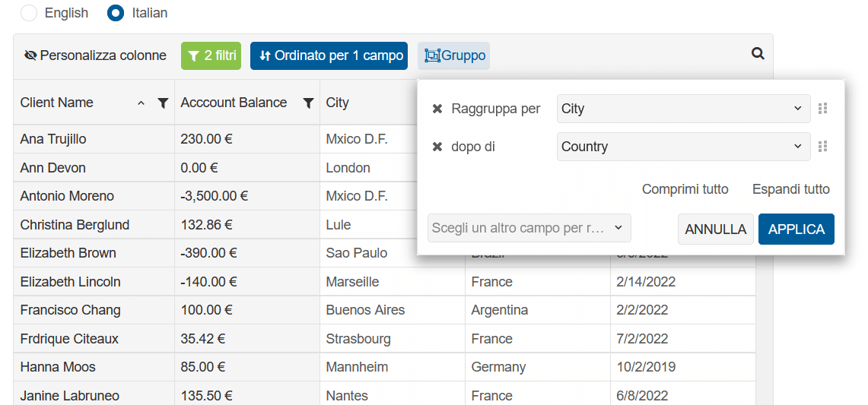
Task: Click the Comprimi tutto link
Action: pos(685,189)
